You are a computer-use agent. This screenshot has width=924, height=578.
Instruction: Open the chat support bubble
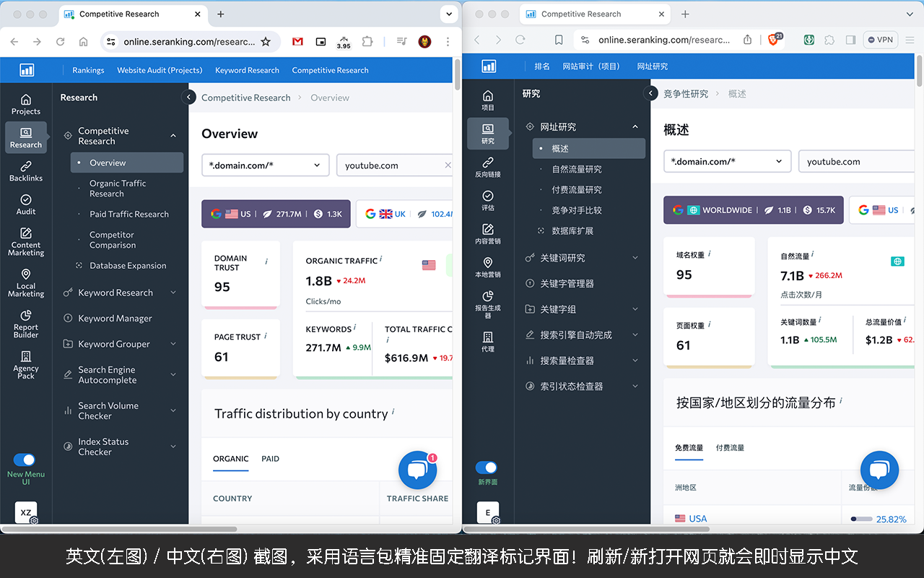tap(417, 470)
